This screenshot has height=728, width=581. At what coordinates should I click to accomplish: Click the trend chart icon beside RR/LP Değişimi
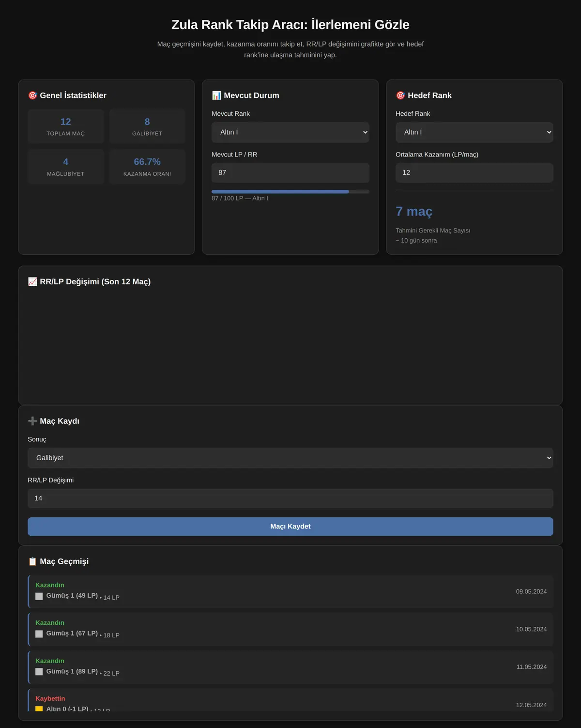point(32,281)
